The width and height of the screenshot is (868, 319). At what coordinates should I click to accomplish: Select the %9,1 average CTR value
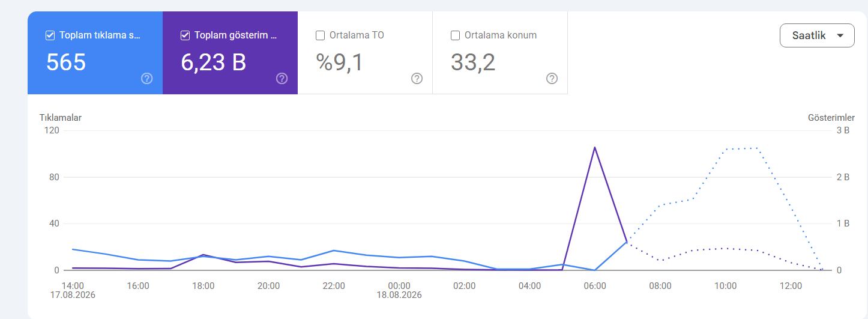click(340, 62)
